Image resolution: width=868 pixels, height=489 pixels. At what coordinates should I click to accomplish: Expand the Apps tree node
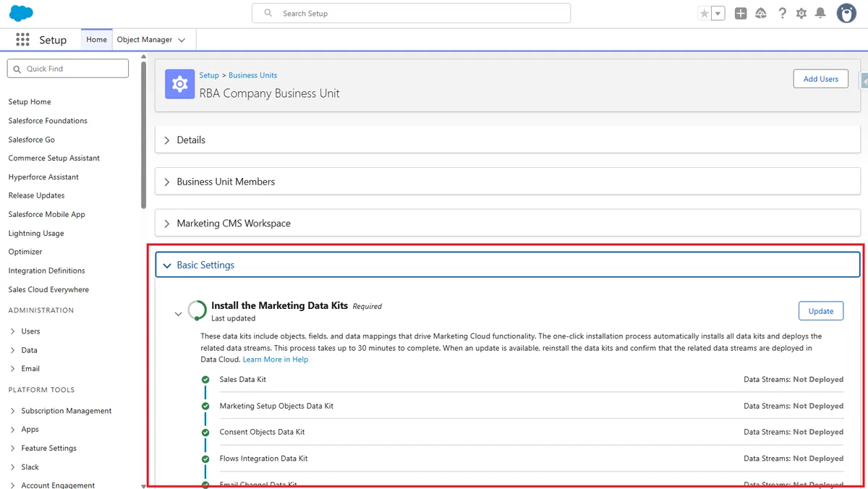(x=13, y=430)
